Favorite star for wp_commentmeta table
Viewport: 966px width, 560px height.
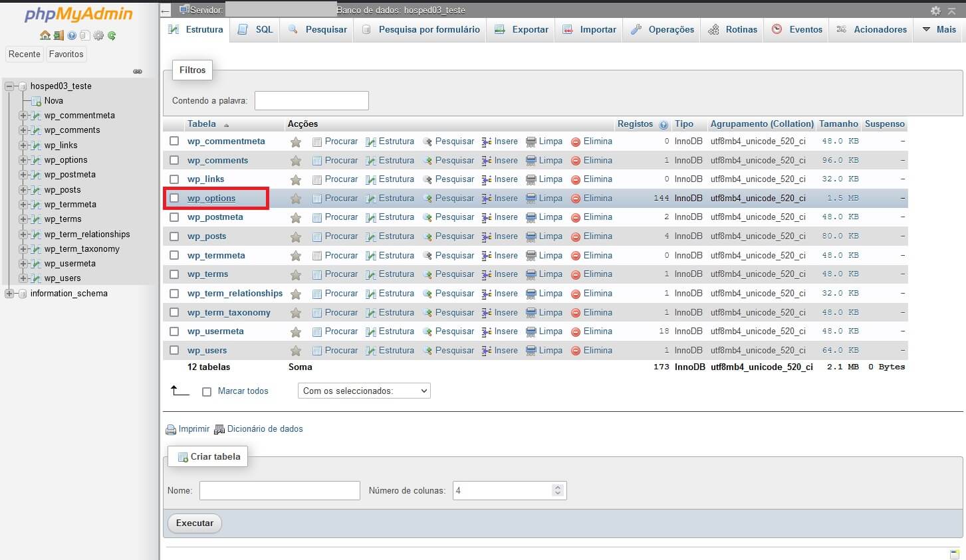[x=296, y=141]
